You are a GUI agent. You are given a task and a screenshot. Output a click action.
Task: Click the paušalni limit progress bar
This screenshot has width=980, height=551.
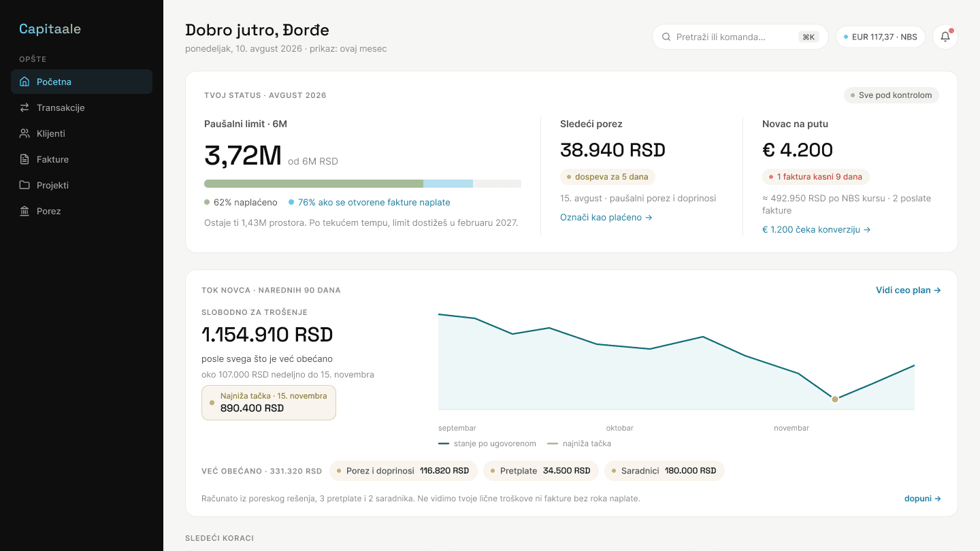[x=363, y=184]
